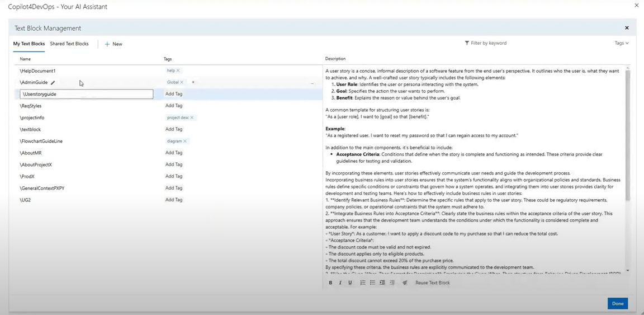Apply underline formatting
The width and height of the screenshot is (644, 315).
[350, 283]
